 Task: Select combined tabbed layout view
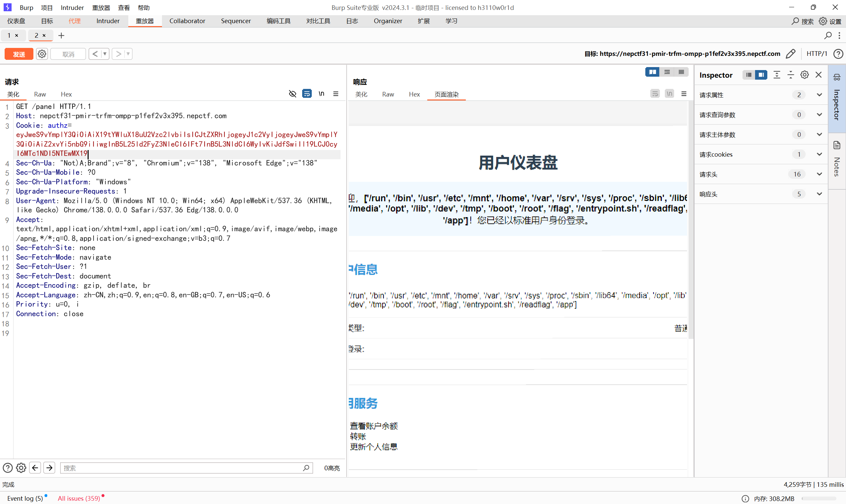tap(681, 72)
